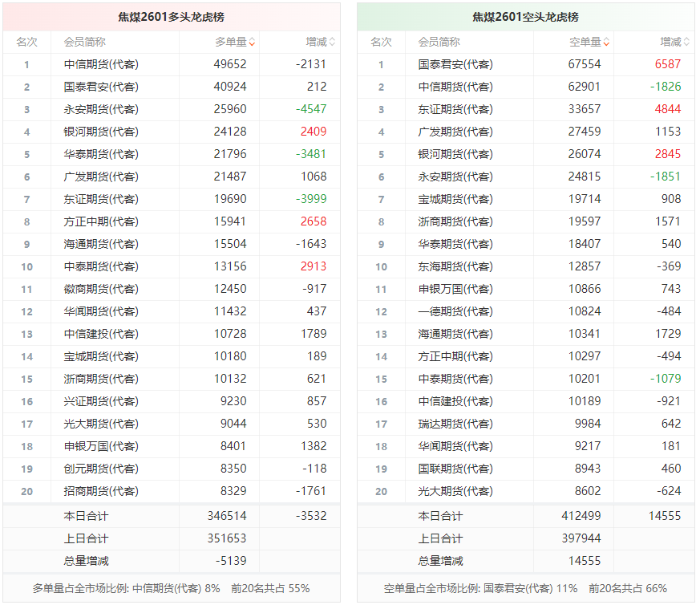700x605 pixels.
Task: Click long table 上日合计 total 351653
Action: [227, 538]
